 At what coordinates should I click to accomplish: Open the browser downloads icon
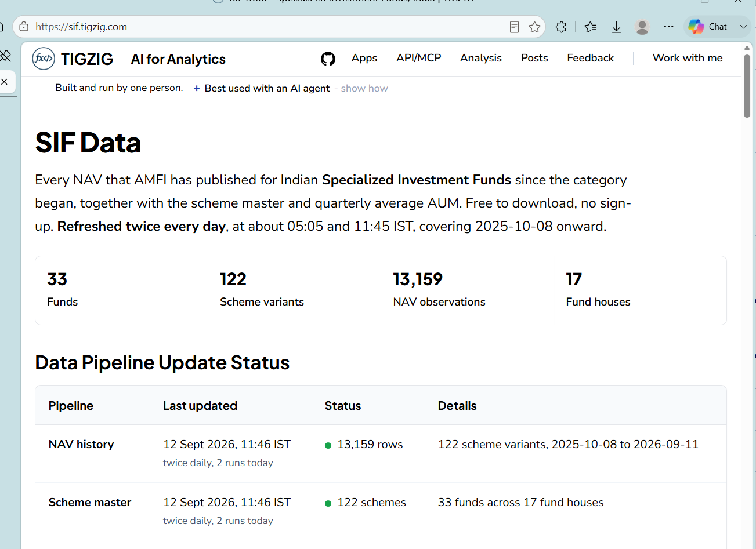[616, 27]
